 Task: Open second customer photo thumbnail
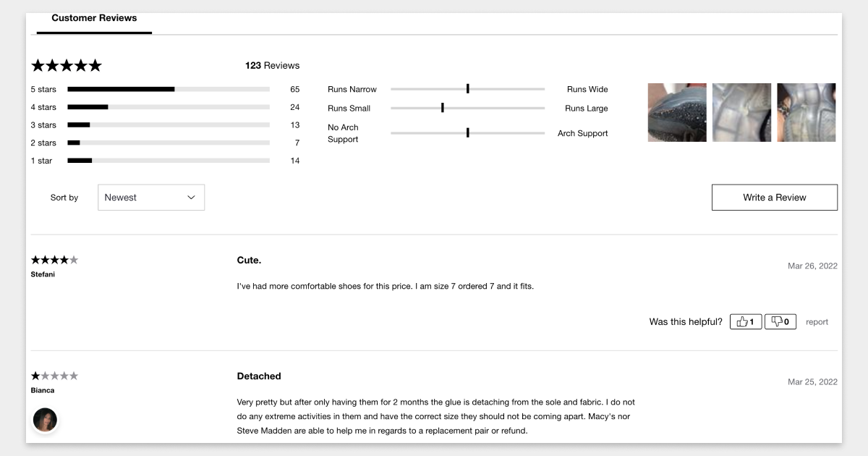pyautogui.click(x=741, y=112)
